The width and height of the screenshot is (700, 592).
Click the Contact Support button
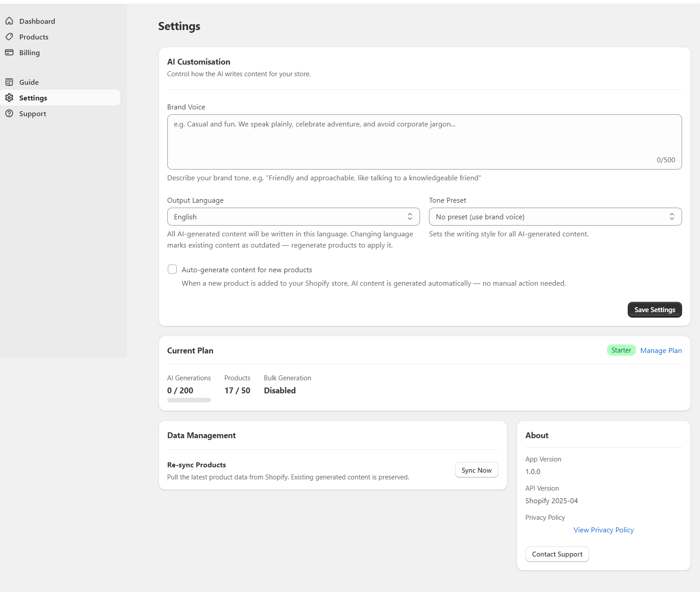(x=557, y=554)
